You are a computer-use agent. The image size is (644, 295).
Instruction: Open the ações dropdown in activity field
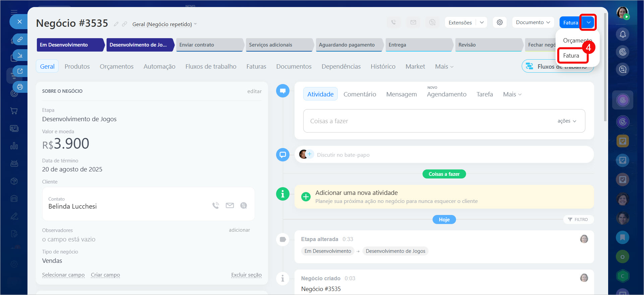click(x=567, y=121)
